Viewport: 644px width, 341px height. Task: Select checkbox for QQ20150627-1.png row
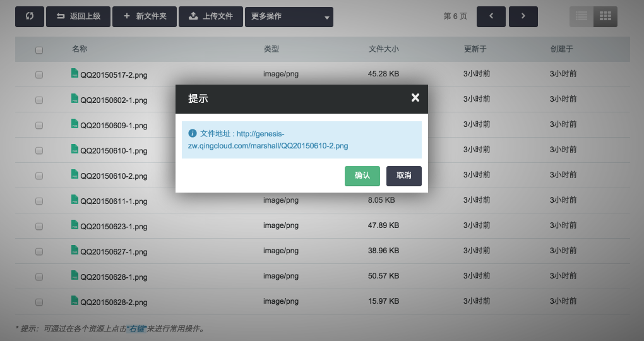click(x=39, y=251)
